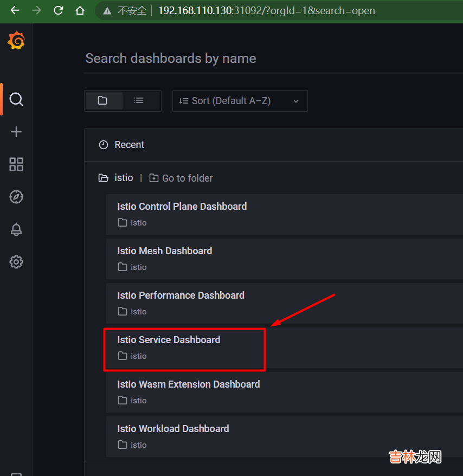Switch to list view layout
The width and height of the screenshot is (463, 476).
coord(139,101)
